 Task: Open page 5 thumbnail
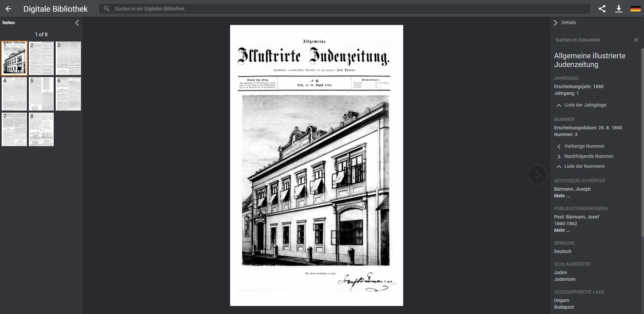pyautogui.click(x=41, y=94)
